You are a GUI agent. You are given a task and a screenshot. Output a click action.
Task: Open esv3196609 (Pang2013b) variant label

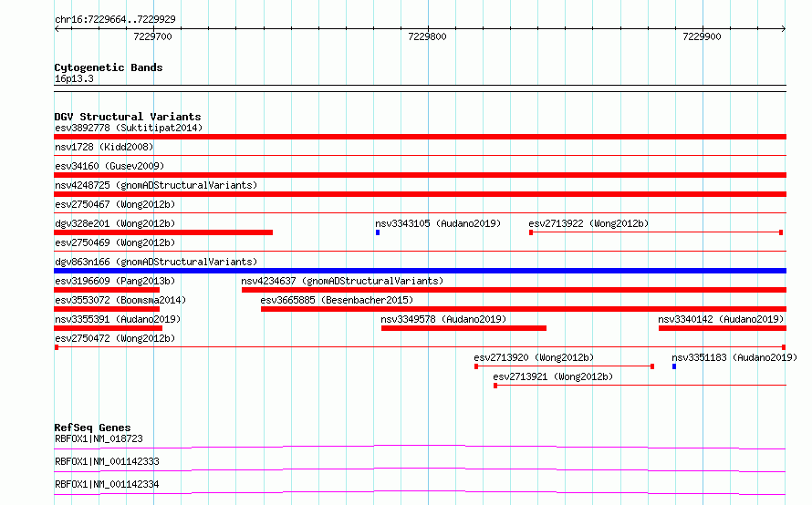(x=115, y=281)
